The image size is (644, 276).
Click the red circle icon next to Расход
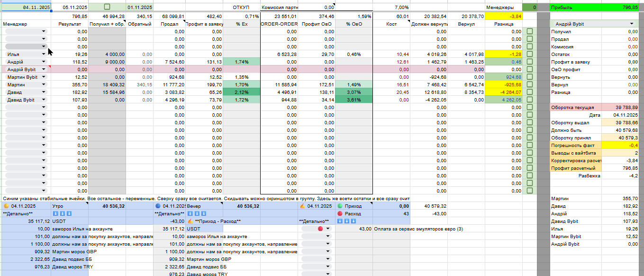[x=340, y=214]
